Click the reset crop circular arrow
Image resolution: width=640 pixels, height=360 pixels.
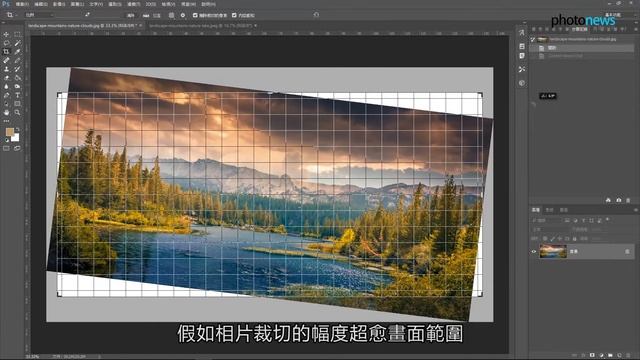pyautogui.click(x=316, y=15)
